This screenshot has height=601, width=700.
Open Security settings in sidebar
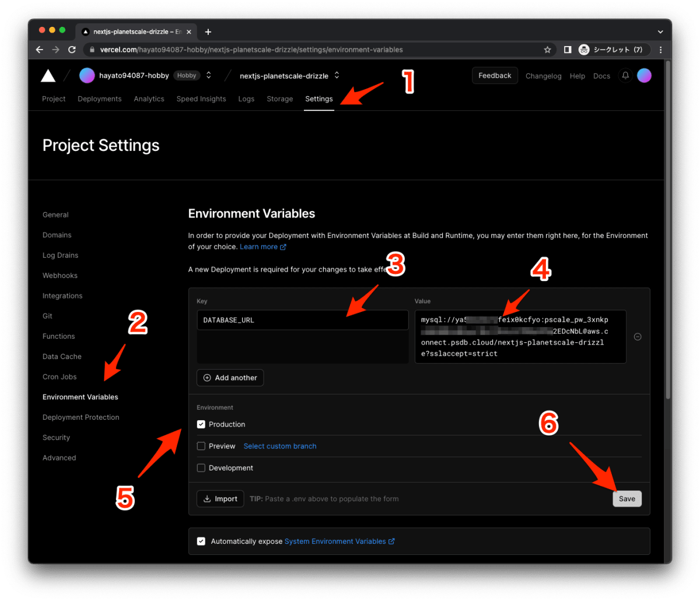point(56,437)
